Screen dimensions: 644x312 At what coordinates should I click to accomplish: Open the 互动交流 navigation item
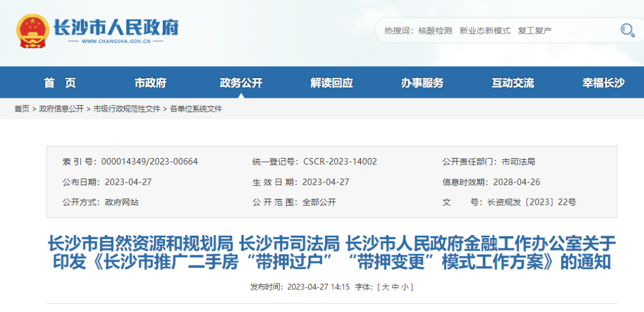pyautogui.click(x=513, y=83)
